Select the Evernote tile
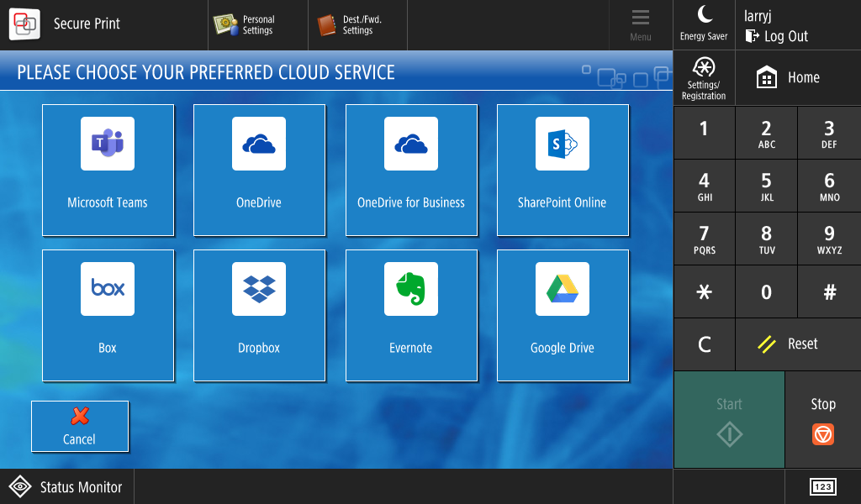This screenshot has width=861, height=504. point(411,315)
